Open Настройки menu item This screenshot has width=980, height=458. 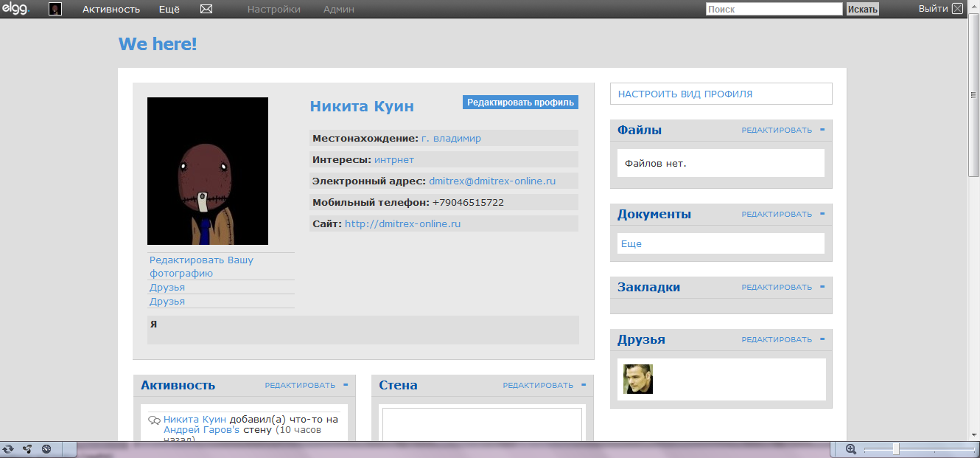coord(274,10)
